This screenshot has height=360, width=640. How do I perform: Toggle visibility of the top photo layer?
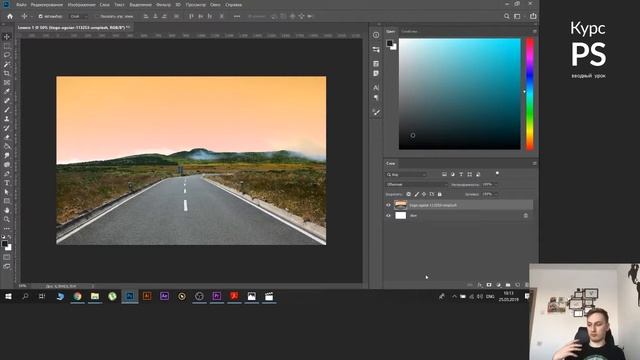pyautogui.click(x=388, y=205)
